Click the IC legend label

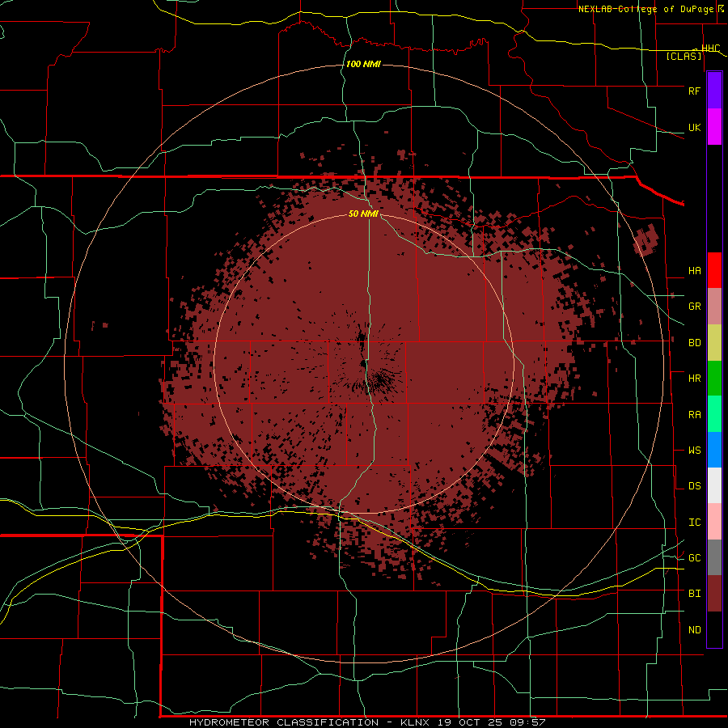[694, 523]
